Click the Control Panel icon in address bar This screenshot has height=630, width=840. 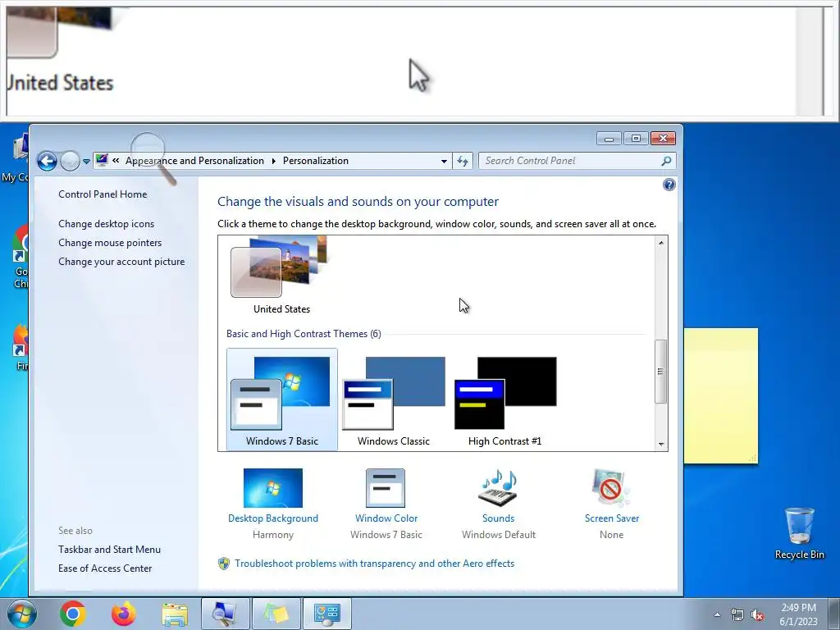tap(102, 160)
